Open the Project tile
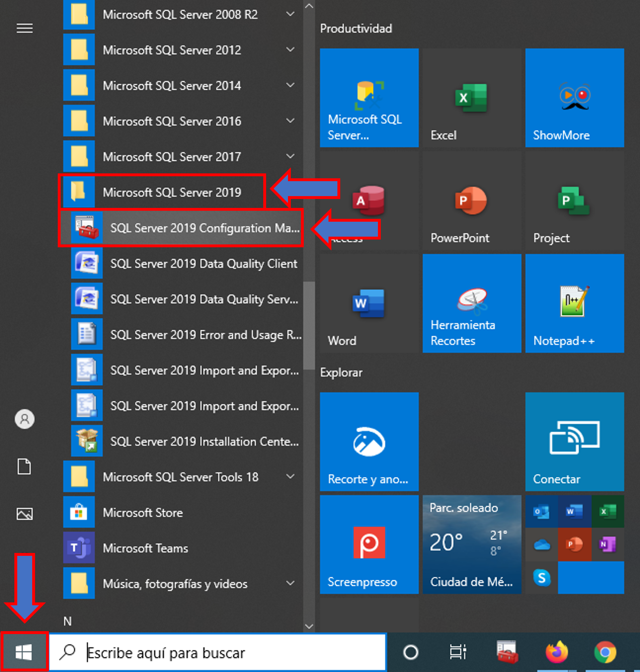Image resolution: width=640 pixels, height=672 pixels. pyautogui.click(x=574, y=201)
